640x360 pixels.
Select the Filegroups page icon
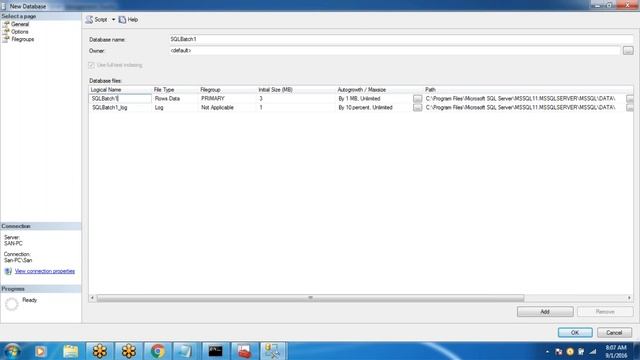point(6,39)
